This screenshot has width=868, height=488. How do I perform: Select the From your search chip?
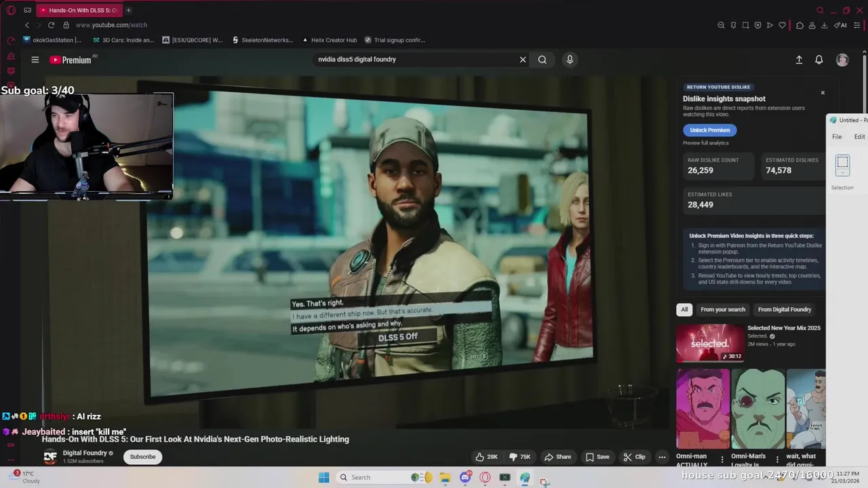[x=723, y=310]
